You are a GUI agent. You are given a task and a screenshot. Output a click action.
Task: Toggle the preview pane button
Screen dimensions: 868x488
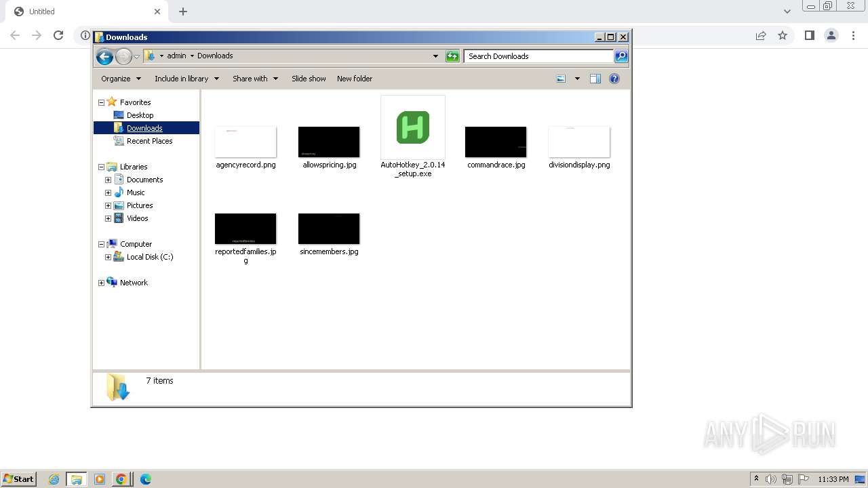(x=595, y=79)
